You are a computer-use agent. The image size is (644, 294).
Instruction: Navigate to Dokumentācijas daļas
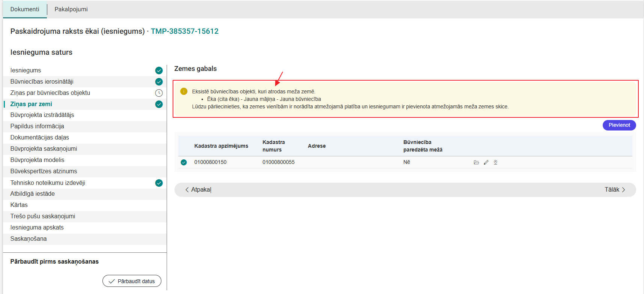39,138
